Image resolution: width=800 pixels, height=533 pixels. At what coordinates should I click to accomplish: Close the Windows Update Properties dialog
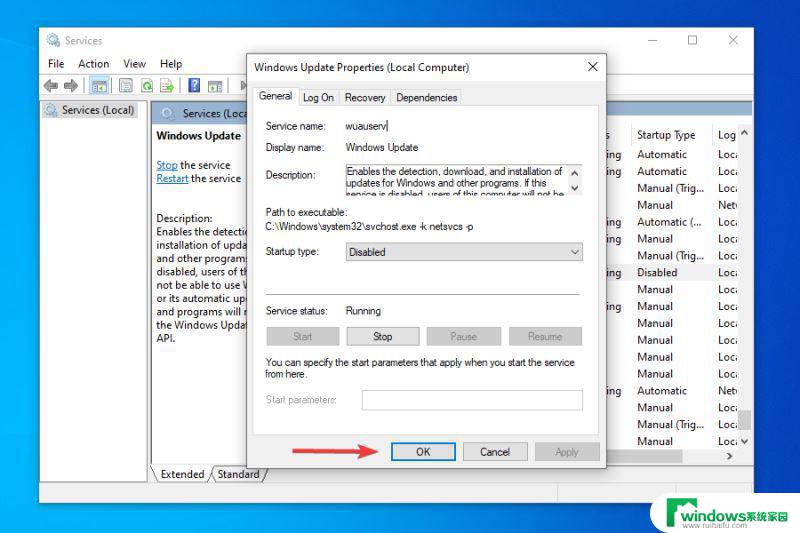tap(592, 67)
